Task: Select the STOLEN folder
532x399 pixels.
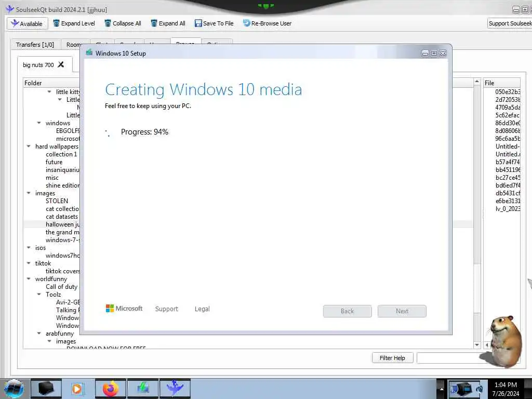Action: point(57,201)
